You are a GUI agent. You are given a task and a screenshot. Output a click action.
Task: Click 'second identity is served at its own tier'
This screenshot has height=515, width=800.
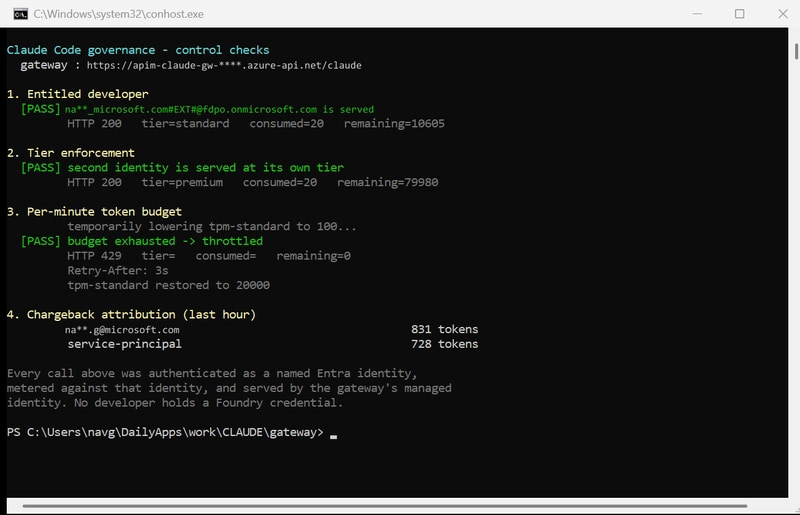[x=206, y=168]
